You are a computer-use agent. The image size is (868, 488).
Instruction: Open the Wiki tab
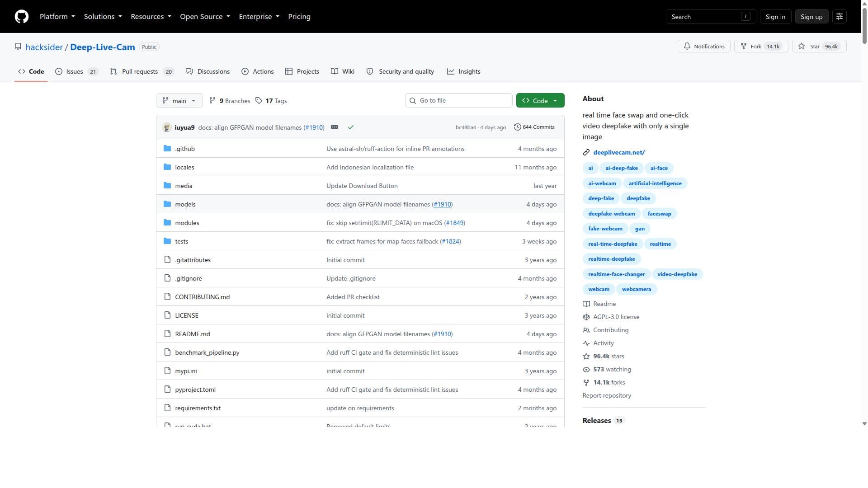click(343, 72)
